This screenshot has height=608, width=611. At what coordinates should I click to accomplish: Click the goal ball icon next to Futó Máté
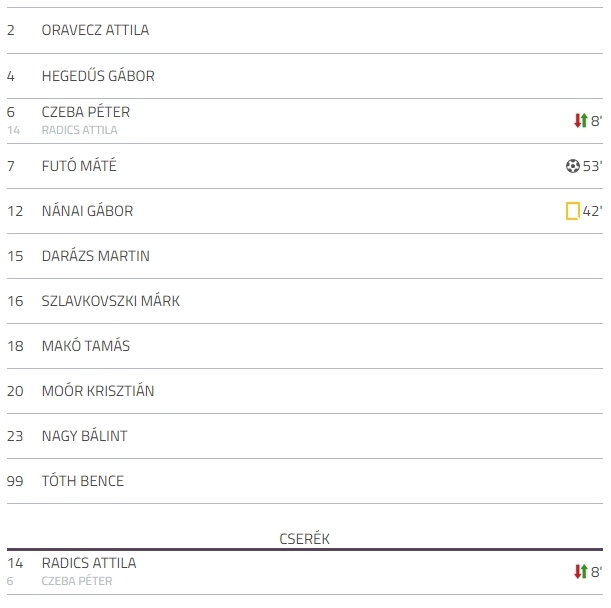(x=572, y=166)
